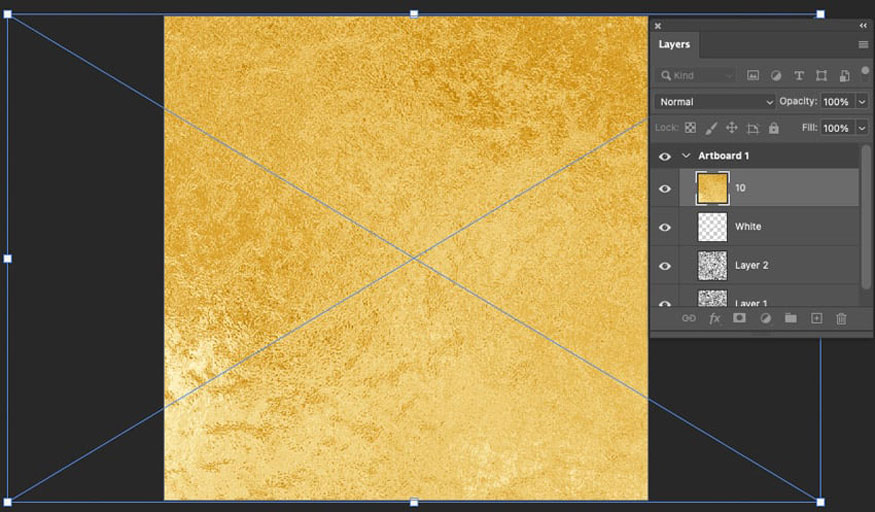Select the Layers tab

(x=674, y=44)
